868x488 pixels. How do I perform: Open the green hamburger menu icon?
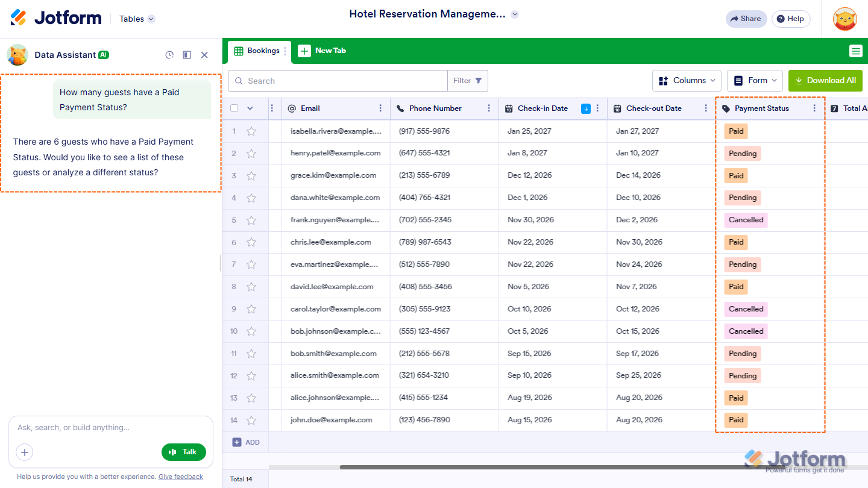[x=855, y=51]
